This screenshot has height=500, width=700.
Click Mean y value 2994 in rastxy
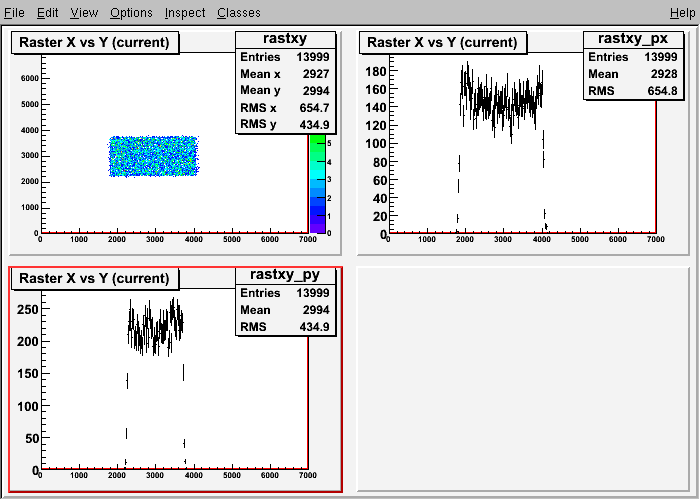[316, 91]
